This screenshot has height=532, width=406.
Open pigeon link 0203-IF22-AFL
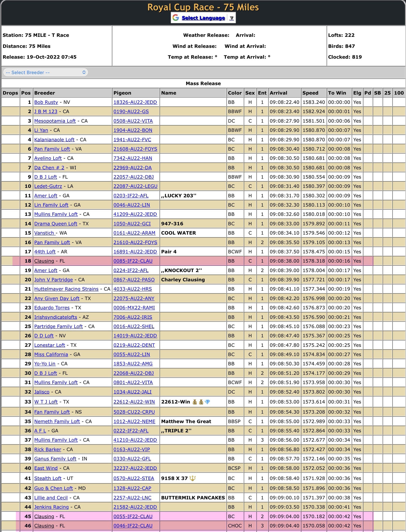coord(131,196)
